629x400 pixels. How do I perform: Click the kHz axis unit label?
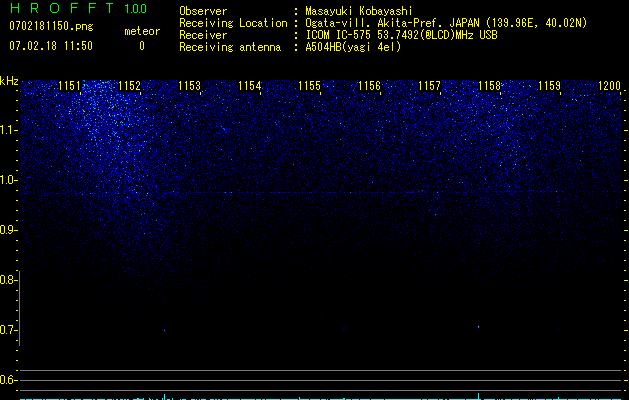(x=9, y=81)
